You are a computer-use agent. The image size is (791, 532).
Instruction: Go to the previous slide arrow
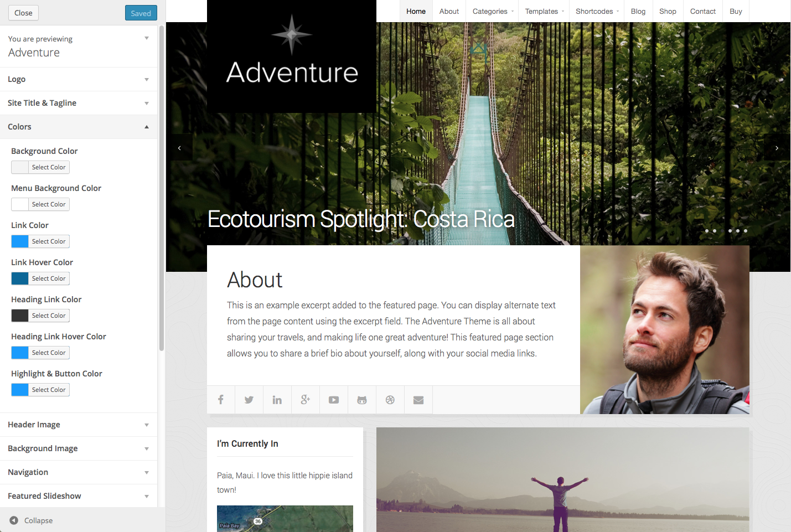[x=179, y=148]
